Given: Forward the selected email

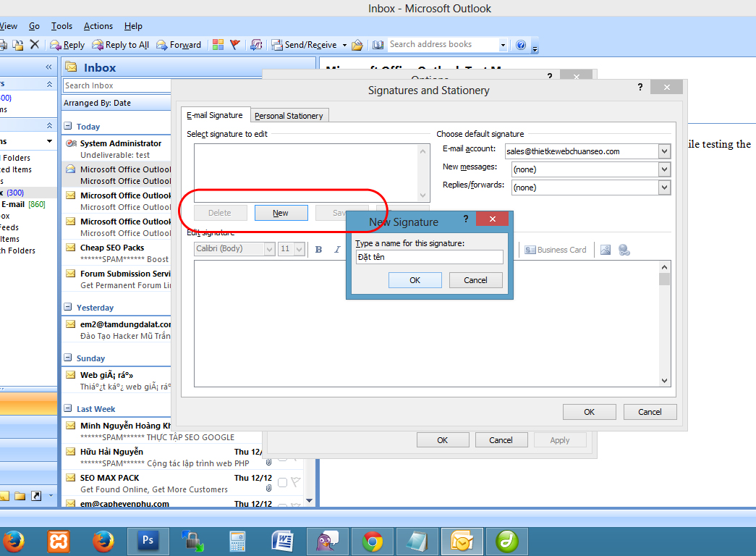Looking at the screenshot, I should [179, 45].
